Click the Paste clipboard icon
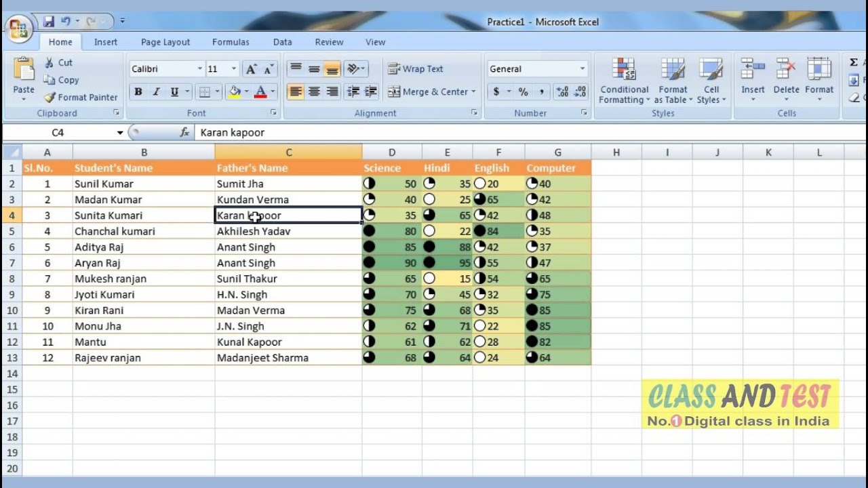Viewport: 868px width, 488px height. coord(24,70)
